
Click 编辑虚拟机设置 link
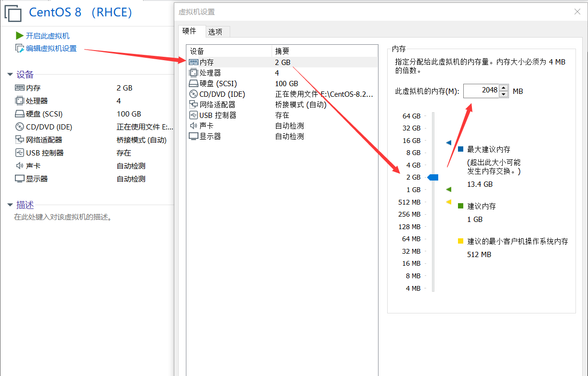point(51,49)
